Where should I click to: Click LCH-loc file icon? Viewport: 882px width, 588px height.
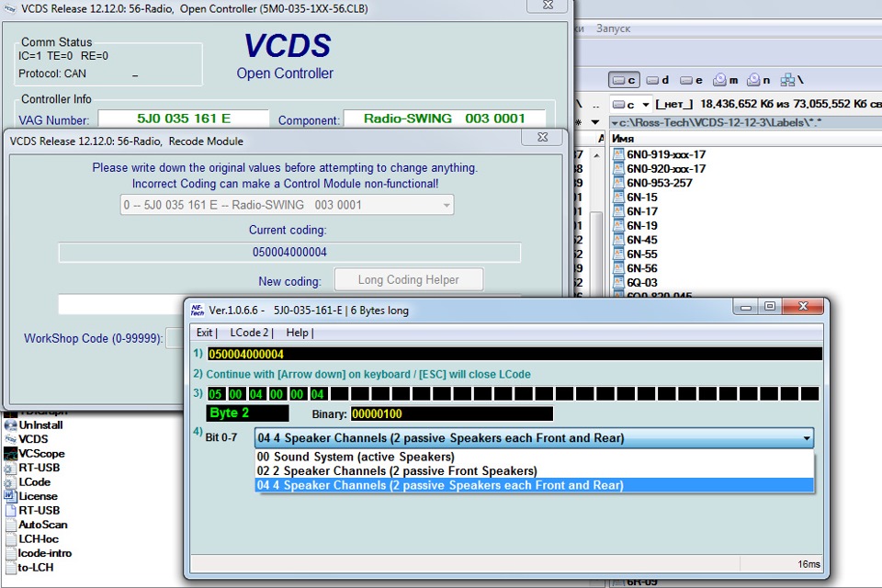click(x=10, y=539)
